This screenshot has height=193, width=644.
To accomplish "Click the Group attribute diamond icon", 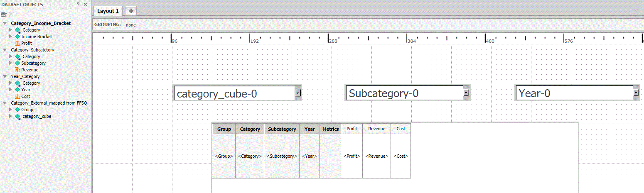I will click(x=17, y=110).
